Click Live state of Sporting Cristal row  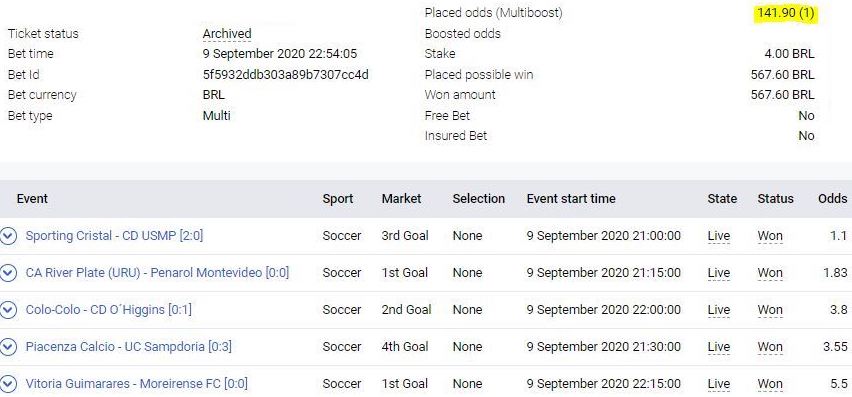pos(719,236)
